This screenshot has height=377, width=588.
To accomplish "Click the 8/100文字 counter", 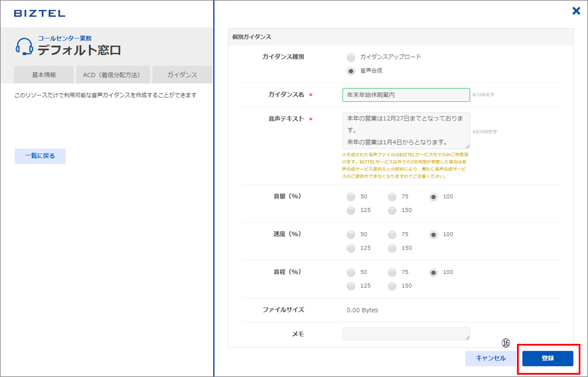I will tap(483, 95).
